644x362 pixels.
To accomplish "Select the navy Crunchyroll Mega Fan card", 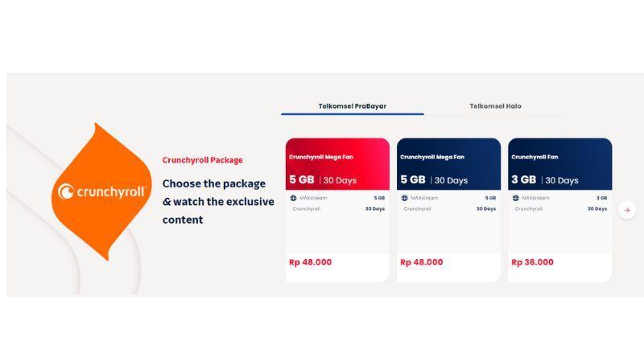I will pos(448,210).
